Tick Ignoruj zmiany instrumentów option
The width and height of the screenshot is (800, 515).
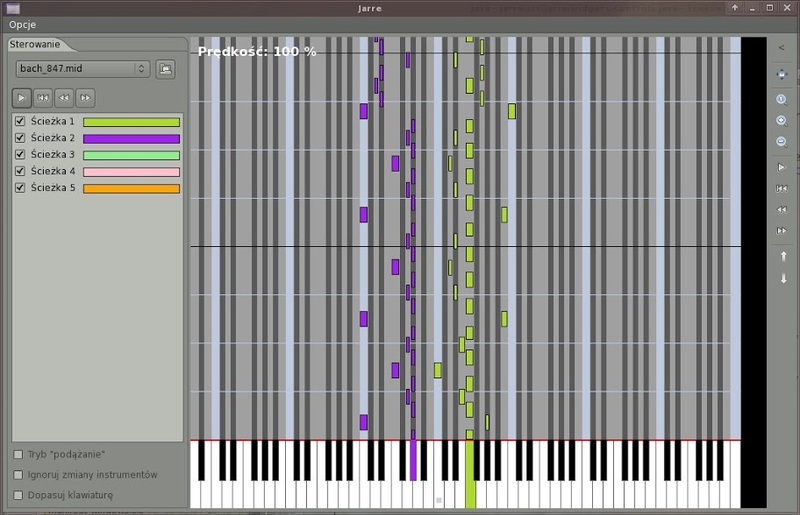coord(19,474)
